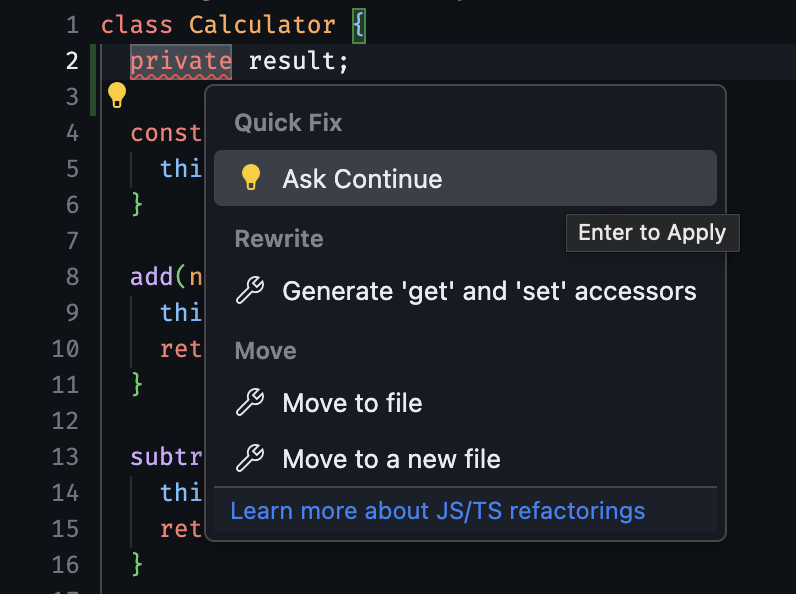Select Ask Continue quick fix
This screenshot has height=594, width=796.
362,179
